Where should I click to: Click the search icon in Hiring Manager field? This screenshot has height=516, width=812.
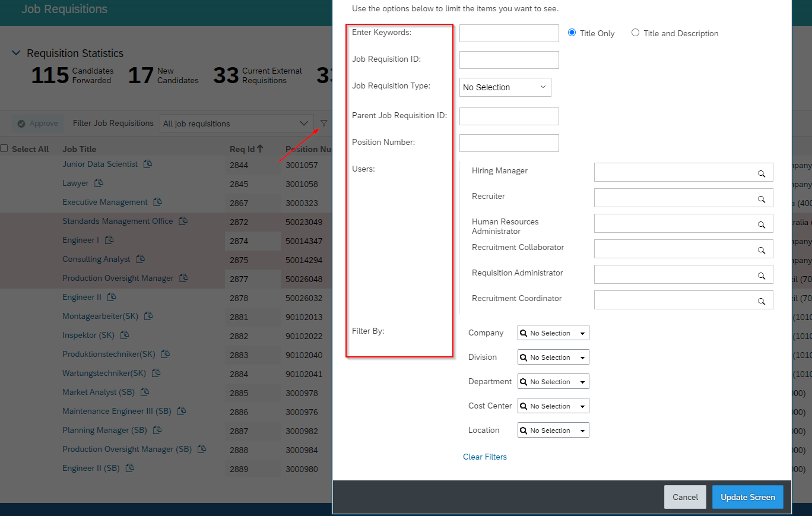tap(762, 174)
